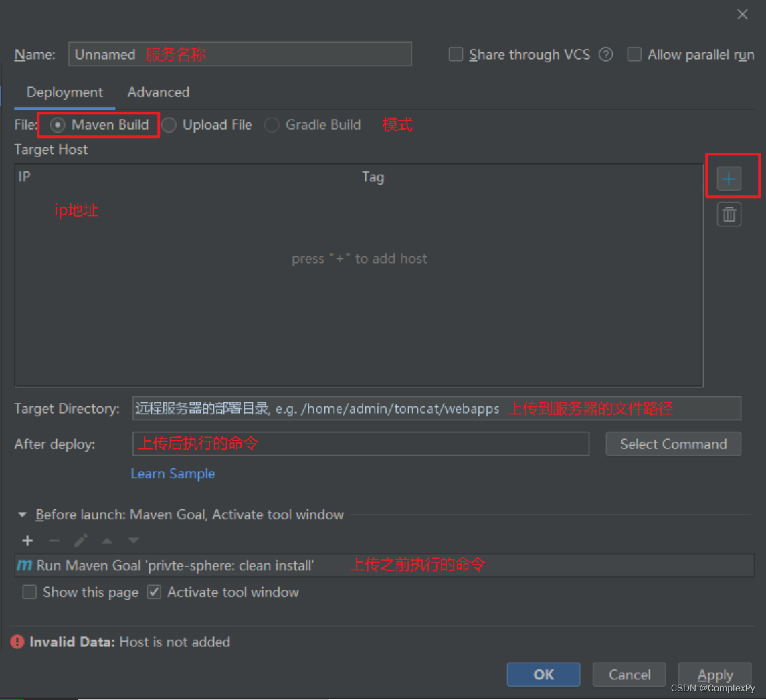Select the Upload File radio option
766x700 pixels.
[x=169, y=125]
